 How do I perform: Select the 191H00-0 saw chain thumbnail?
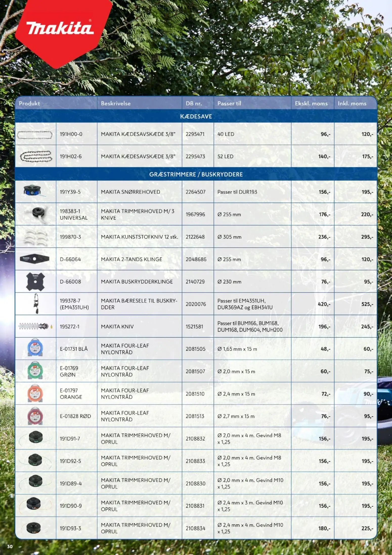[35, 135]
